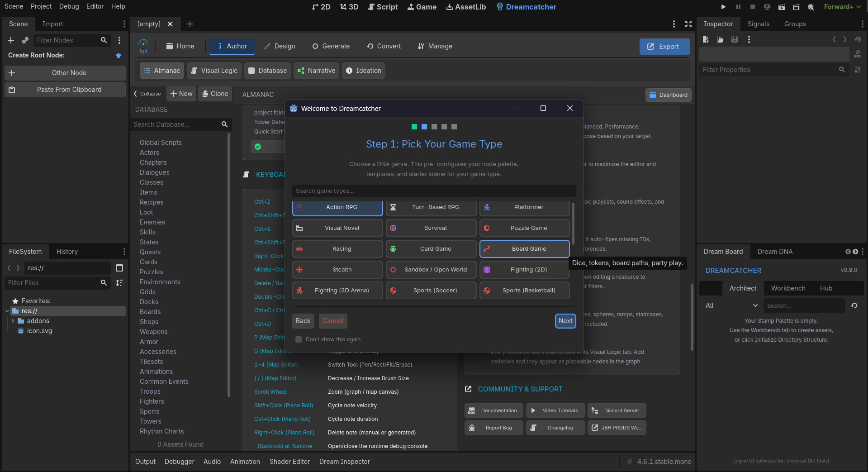Image resolution: width=868 pixels, height=472 pixels.
Task: Open Inspector dock three-dot menu
Action: click(863, 24)
